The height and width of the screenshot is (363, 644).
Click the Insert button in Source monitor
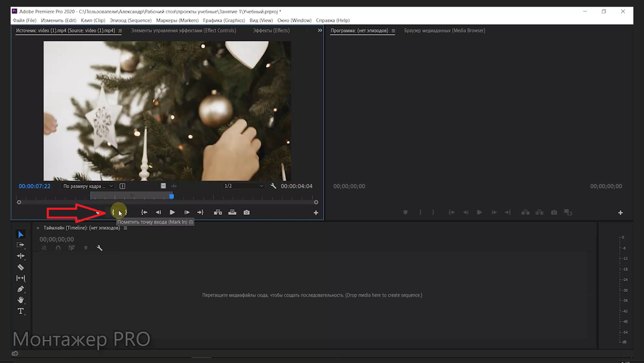(218, 213)
